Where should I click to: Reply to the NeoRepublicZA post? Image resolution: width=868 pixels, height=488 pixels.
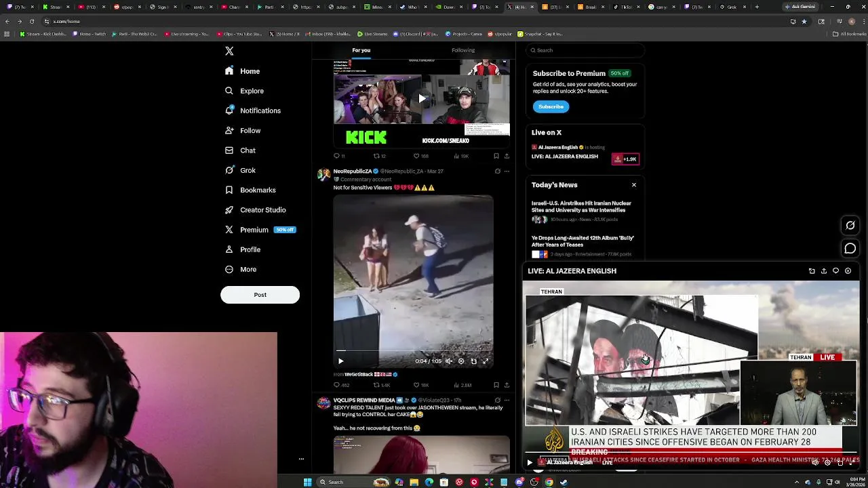coord(341,385)
